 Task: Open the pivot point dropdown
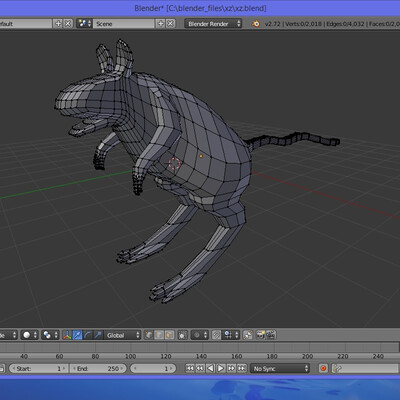pyautogui.click(x=50, y=335)
